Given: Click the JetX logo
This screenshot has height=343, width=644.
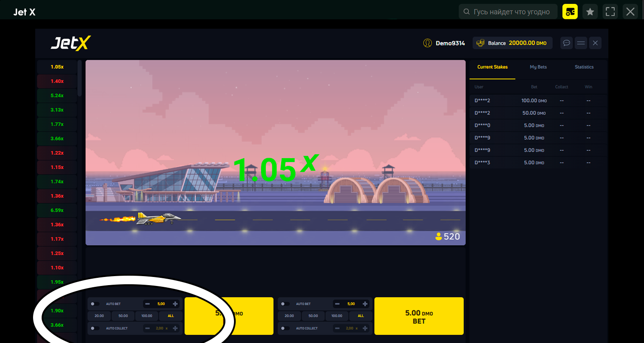Looking at the screenshot, I should 71,43.
